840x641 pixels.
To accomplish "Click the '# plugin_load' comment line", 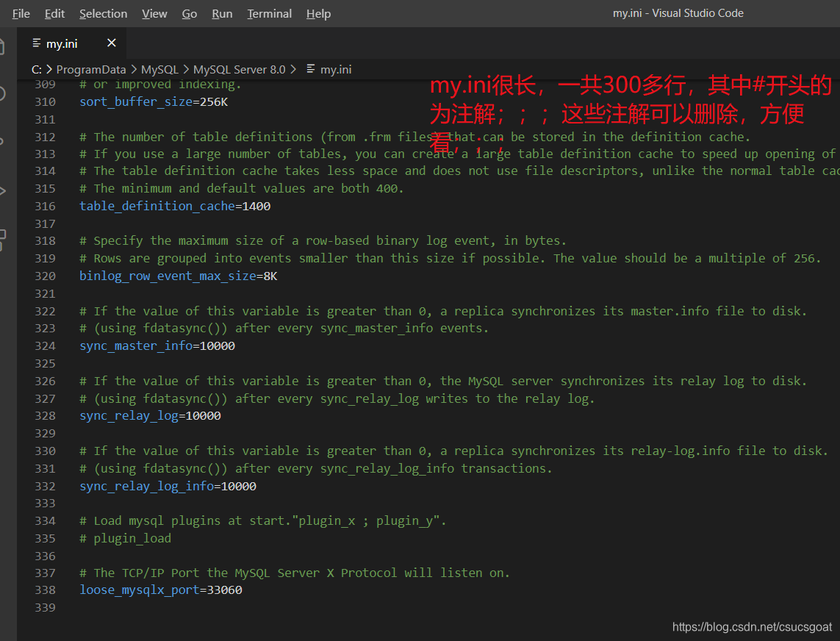I will pos(126,539).
